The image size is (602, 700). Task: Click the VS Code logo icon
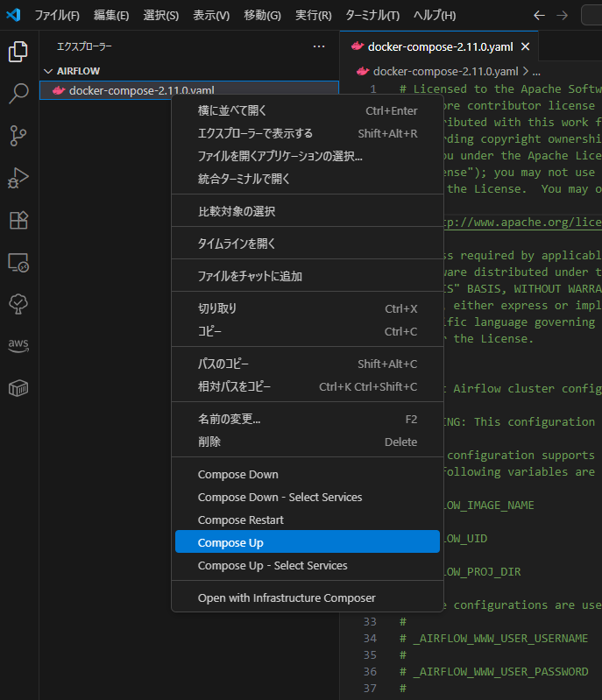13,15
